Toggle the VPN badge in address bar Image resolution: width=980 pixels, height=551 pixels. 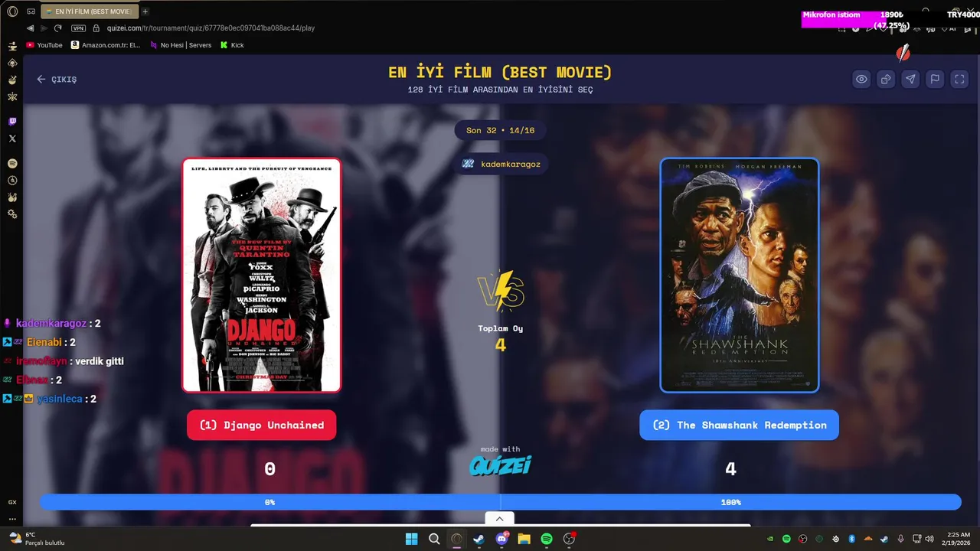tap(78, 28)
